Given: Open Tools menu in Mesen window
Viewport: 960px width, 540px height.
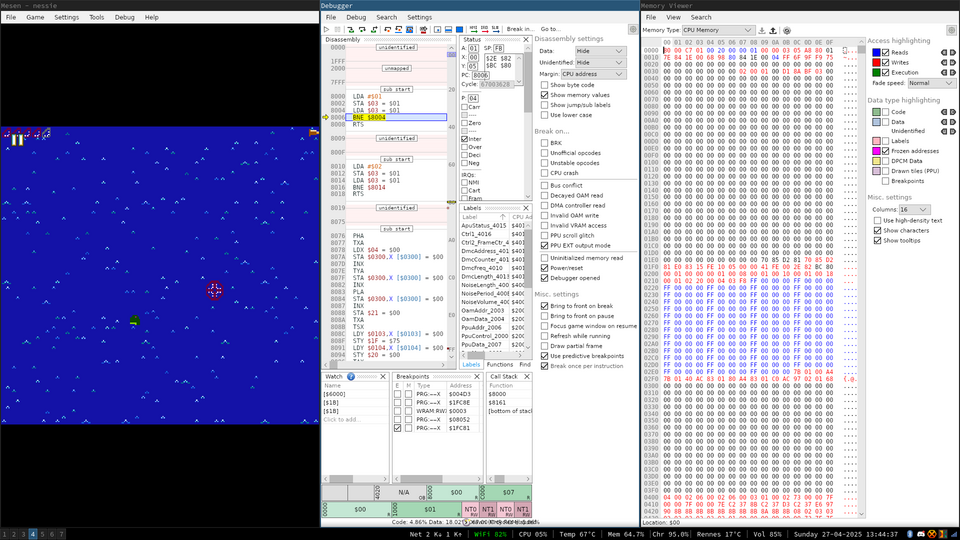Looking at the screenshot, I should tap(97, 17).
